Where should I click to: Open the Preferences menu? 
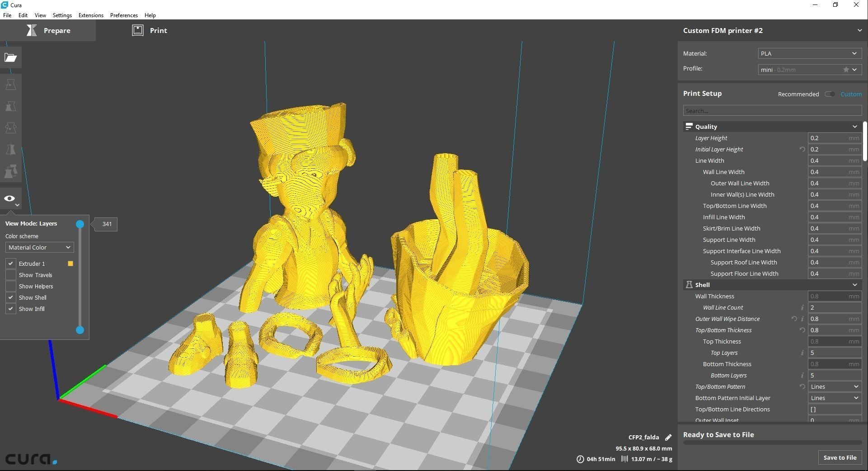124,15
